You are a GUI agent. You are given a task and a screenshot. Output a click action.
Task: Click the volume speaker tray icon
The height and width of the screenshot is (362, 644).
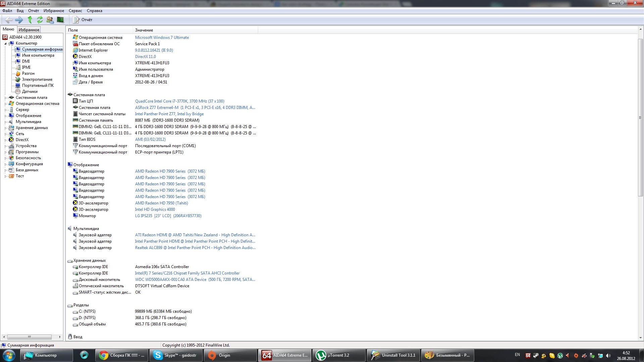coord(608,356)
